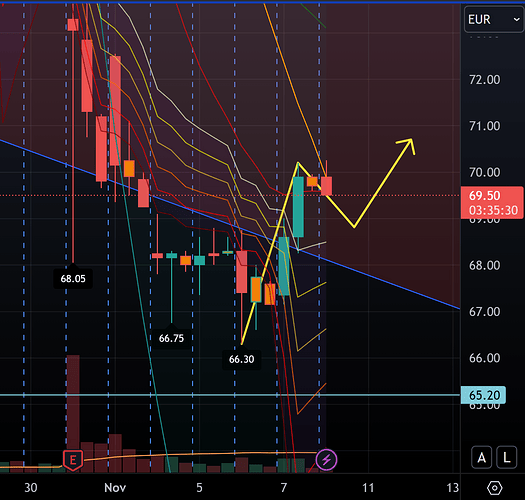Image resolution: width=525 pixels, height=500 pixels.
Task: Expand the currency selector chevron
Action: (x=516, y=19)
